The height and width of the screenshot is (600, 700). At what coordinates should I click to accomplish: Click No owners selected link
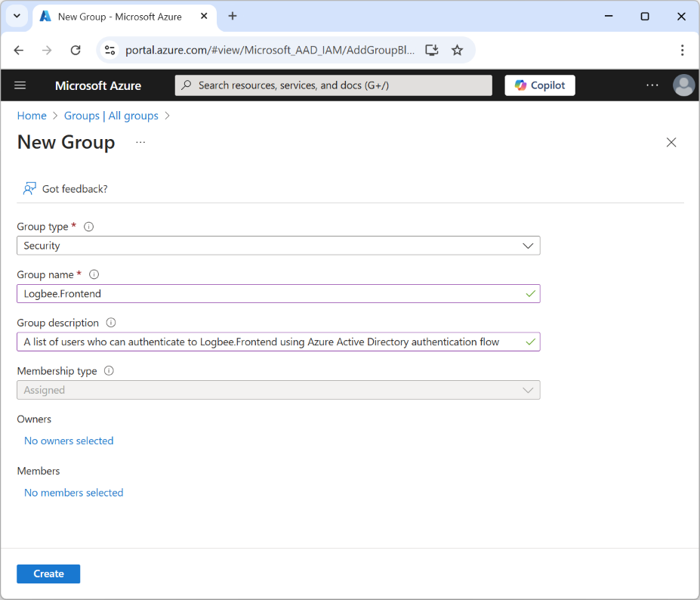[x=69, y=441]
